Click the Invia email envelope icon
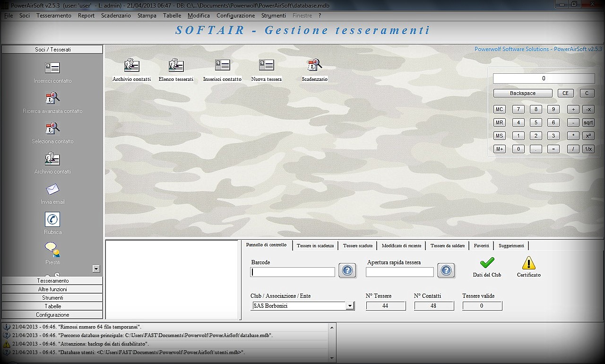 click(x=52, y=189)
